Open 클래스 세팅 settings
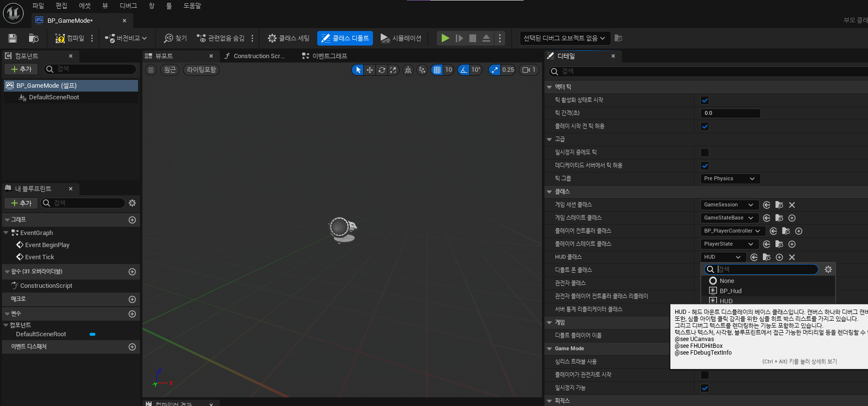This screenshot has width=868, height=406. click(x=289, y=38)
